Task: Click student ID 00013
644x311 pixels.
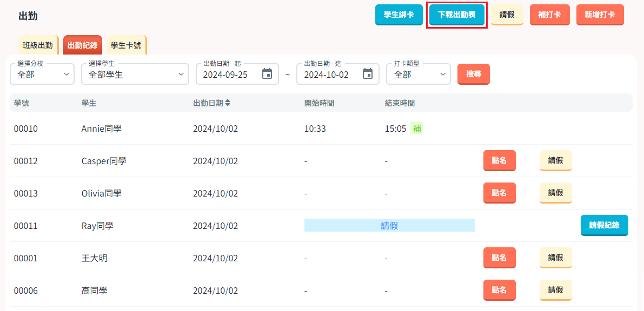Action: coord(26,193)
